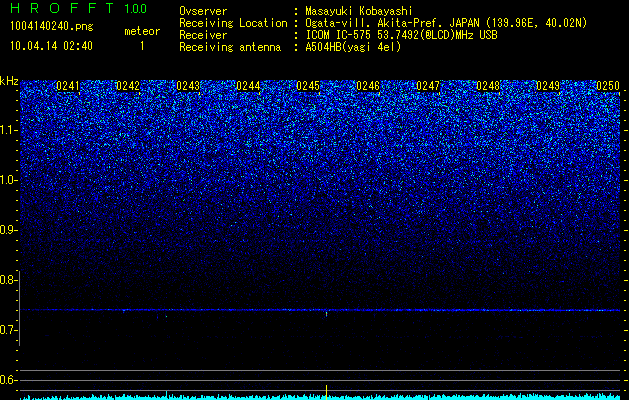Screen dimensions: 629x400
Task: Click the 0243 time marker
Action: (x=188, y=86)
